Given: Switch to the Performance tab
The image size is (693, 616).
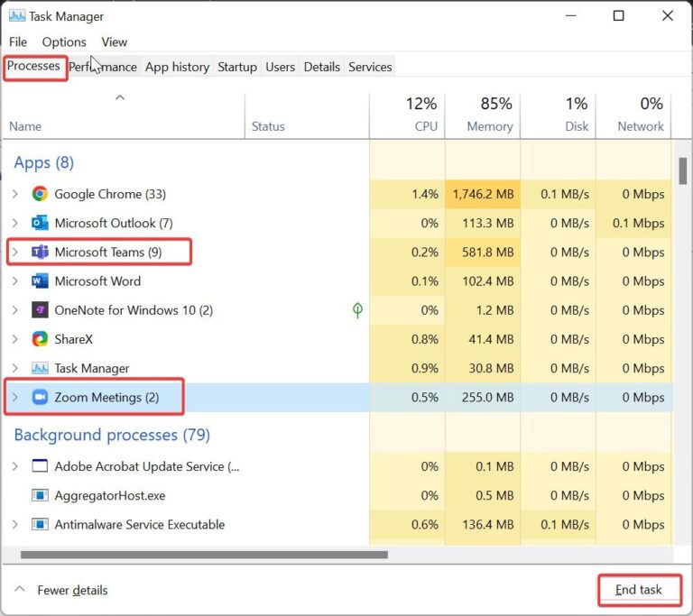Looking at the screenshot, I should tap(103, 67).
